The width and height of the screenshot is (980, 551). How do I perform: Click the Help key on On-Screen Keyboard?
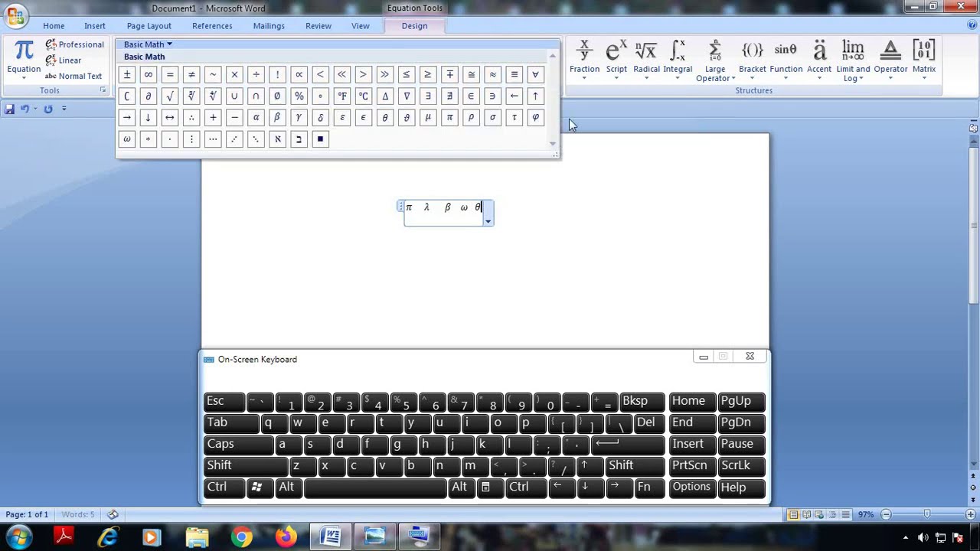click(742, 487)
